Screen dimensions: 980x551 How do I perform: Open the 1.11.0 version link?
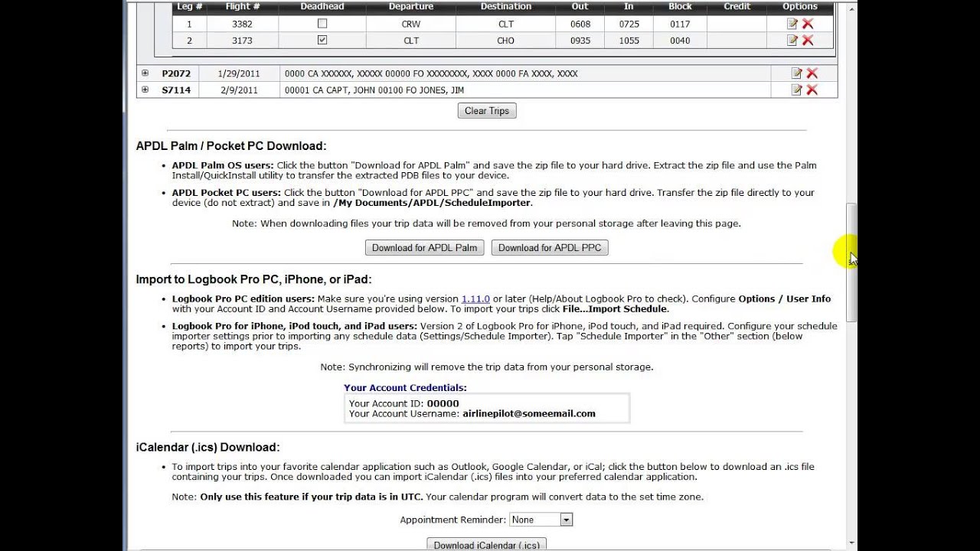pos(475,298)
